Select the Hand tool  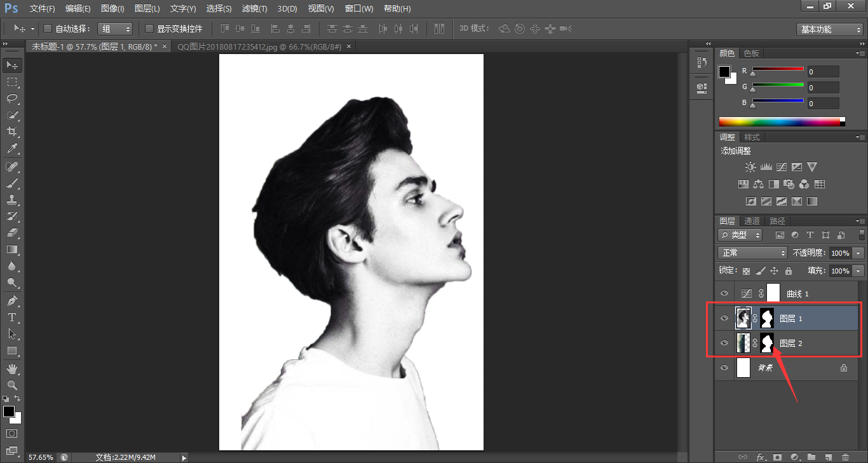[11, 368]
